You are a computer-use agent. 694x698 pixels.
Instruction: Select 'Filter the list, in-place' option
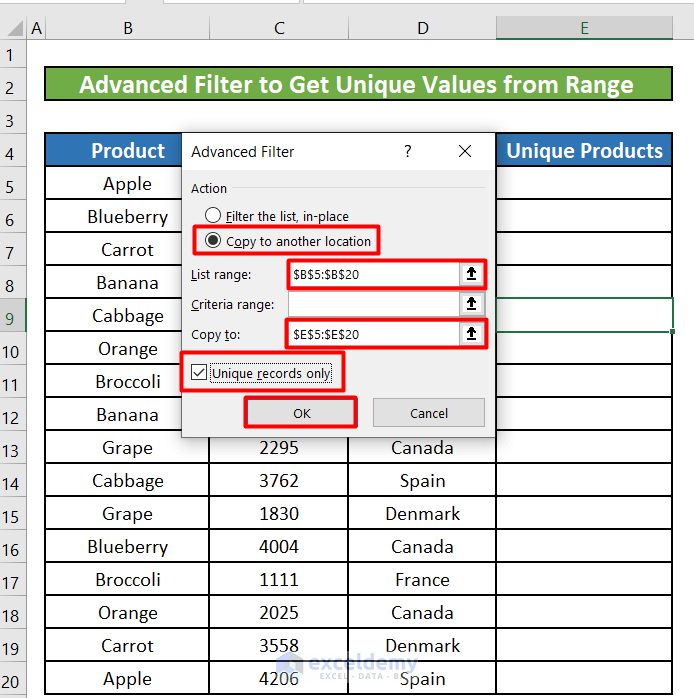[213, 216]
